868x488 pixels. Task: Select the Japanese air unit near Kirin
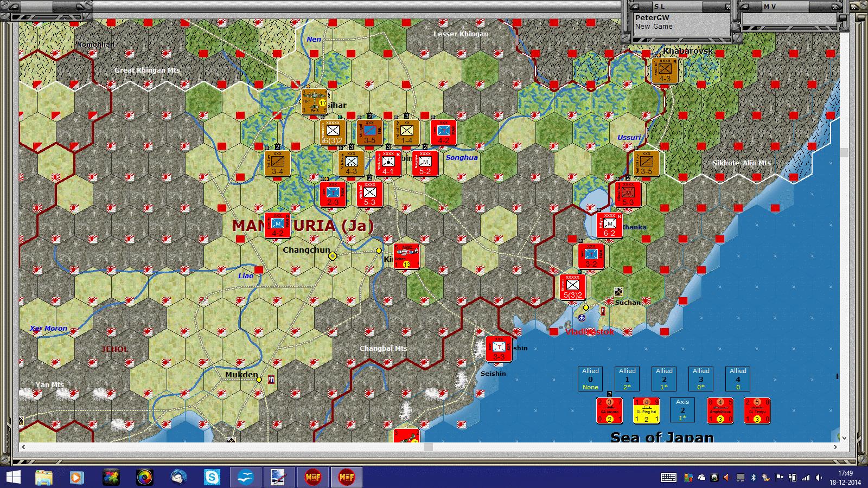click(x=406, y=256)
